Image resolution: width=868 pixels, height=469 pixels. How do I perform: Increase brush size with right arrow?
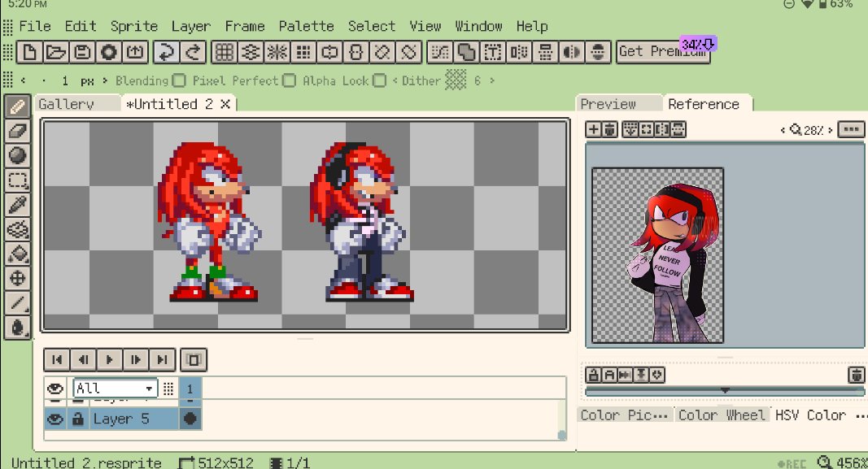(105, 80)
